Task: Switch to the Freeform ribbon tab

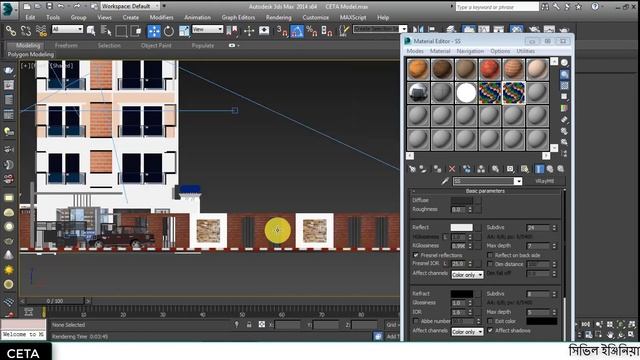Action: [66, 45]
